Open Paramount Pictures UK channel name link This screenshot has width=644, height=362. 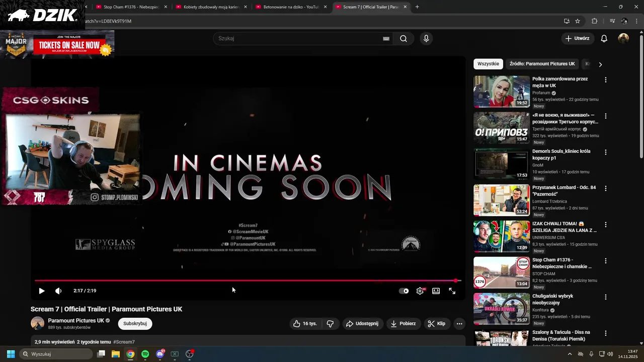[76, 320]
